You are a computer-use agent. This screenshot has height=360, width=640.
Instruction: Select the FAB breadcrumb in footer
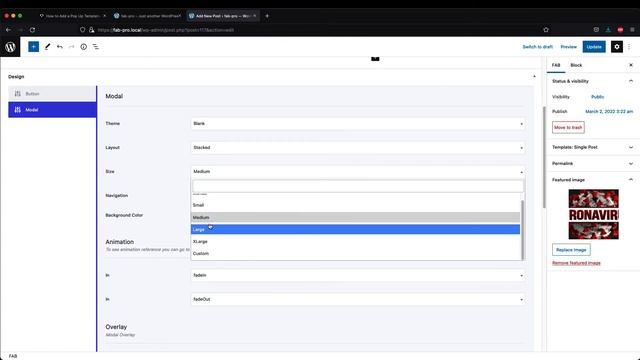(x=13, y=356)
